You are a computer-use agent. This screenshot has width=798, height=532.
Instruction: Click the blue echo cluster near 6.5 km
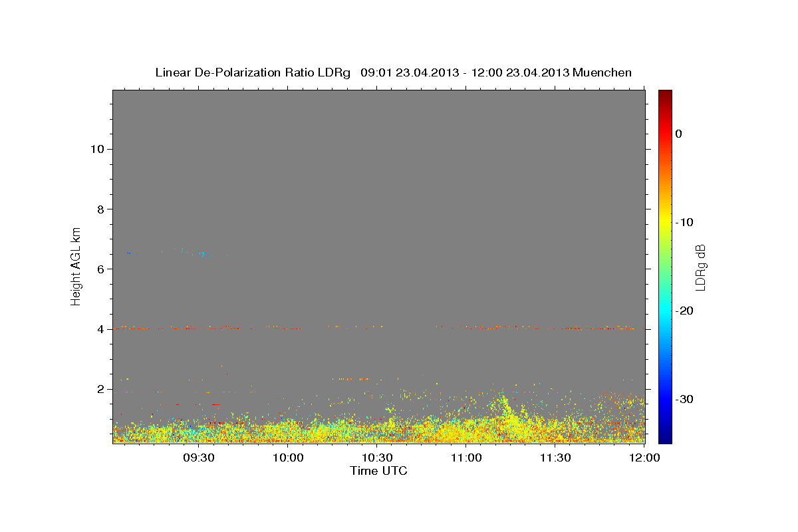click(205, 255)
